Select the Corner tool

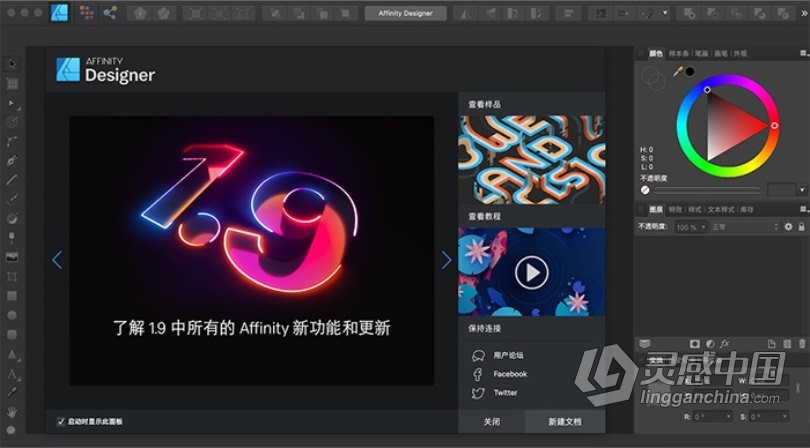click(x=12, y=141)
